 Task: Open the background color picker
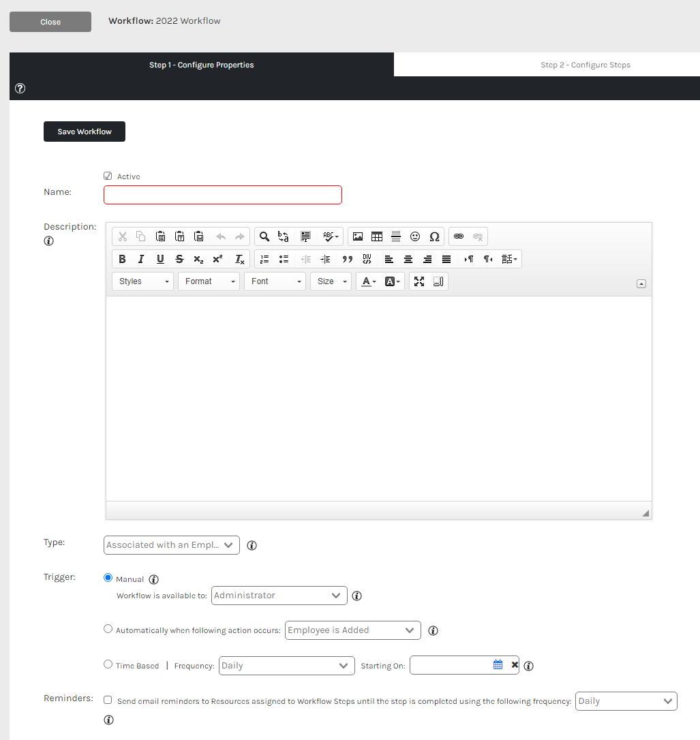(x=392, y=281)
